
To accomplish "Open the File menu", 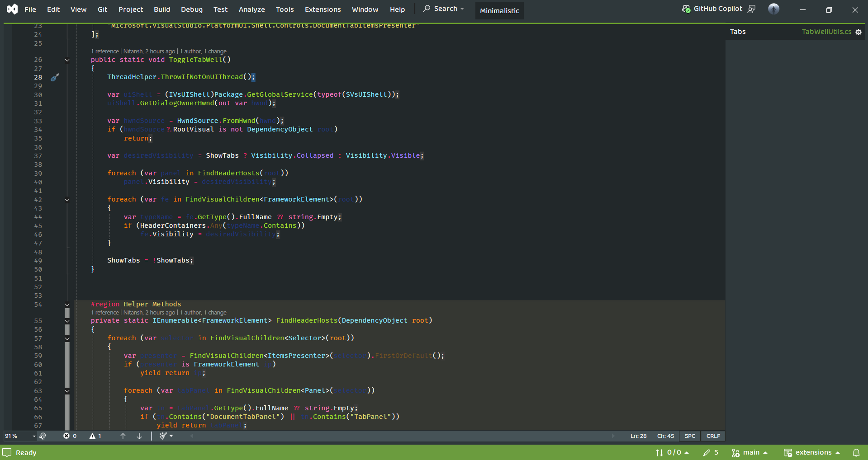I will point(30,9).
